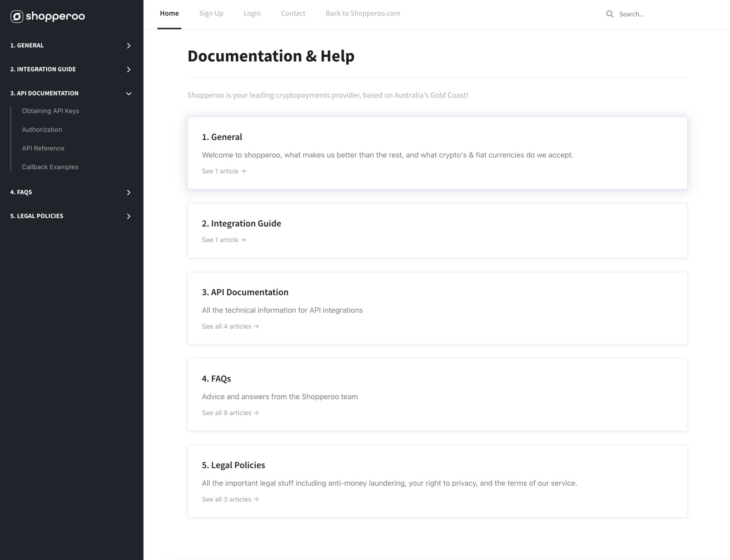
Task: Open the 5. Legal Policies card heading
Action: coord(233,465)
